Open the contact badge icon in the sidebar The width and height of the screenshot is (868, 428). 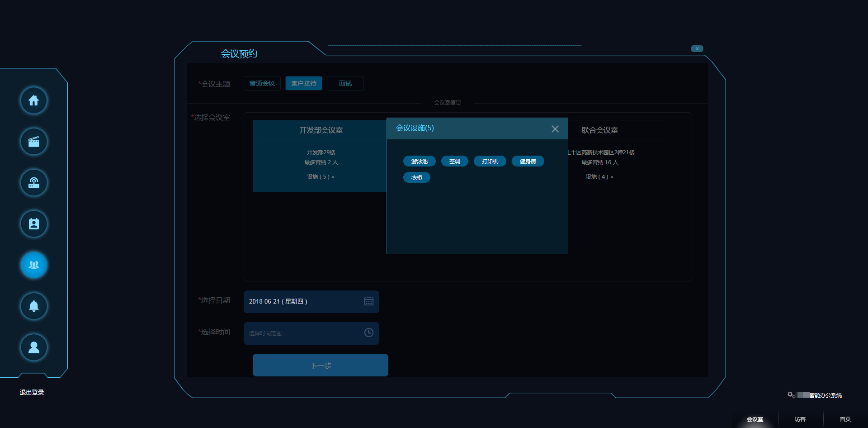pos(34,224)
